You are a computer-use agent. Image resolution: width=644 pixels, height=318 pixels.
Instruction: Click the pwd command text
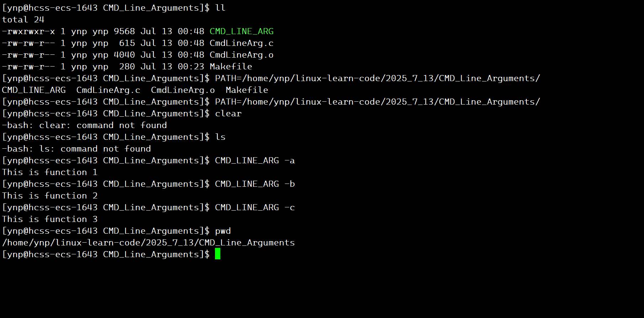click(x=223, y=231)
